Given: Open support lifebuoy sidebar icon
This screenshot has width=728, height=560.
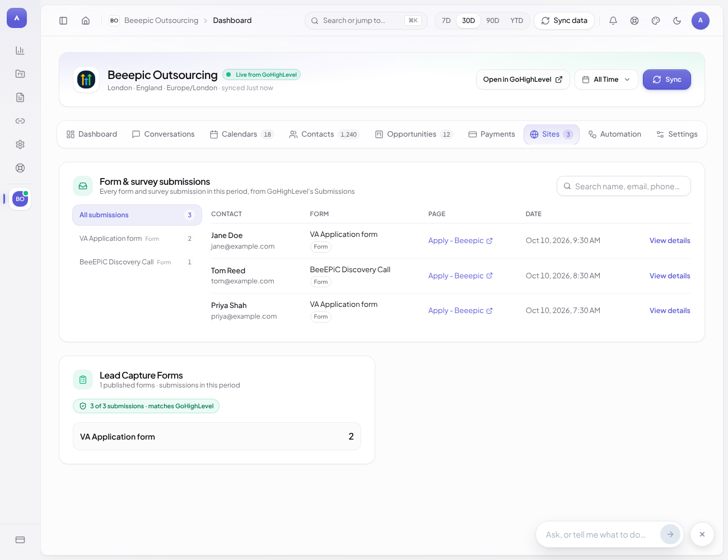Looking at the screenshot, I should tap(20, 168).
